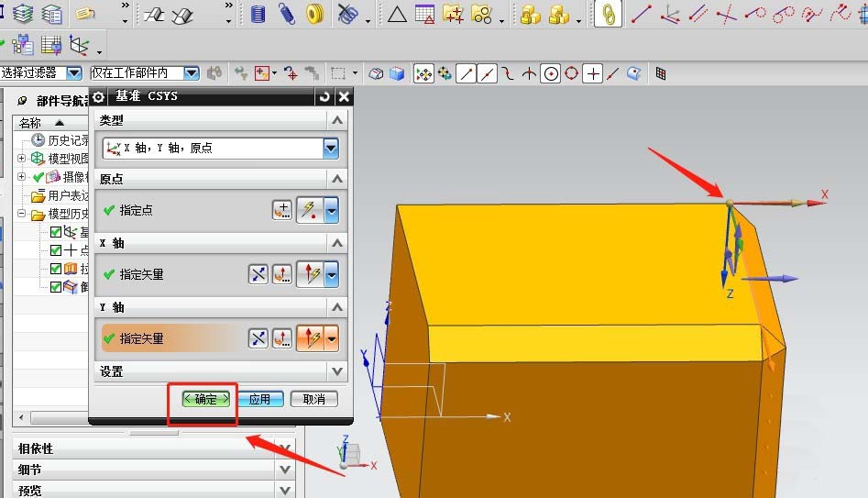The height and width of the screenshot is (498, 868).
Task: Select the parallel lines tool
Action: (698, 14)
